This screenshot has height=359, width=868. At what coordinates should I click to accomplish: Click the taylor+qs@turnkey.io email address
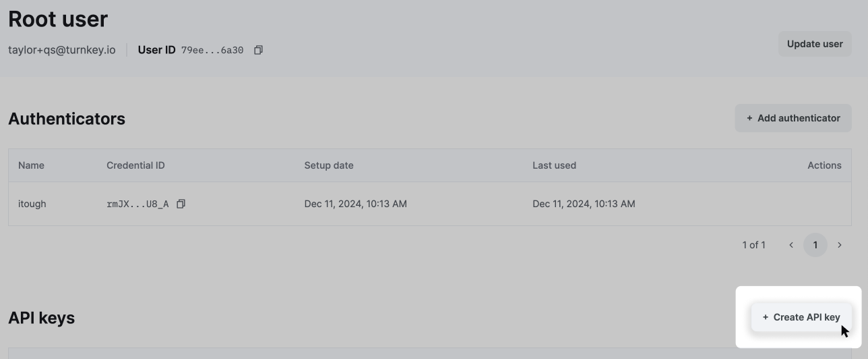coord(62,50)
